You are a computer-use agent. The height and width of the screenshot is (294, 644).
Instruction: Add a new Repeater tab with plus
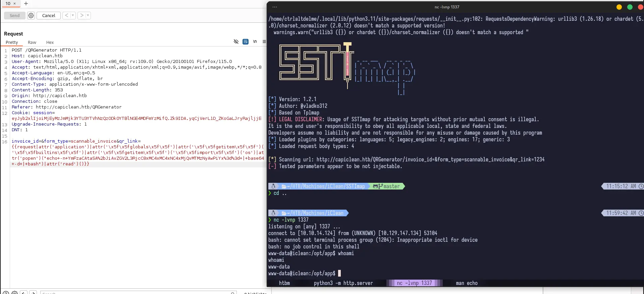pos(26,3)
